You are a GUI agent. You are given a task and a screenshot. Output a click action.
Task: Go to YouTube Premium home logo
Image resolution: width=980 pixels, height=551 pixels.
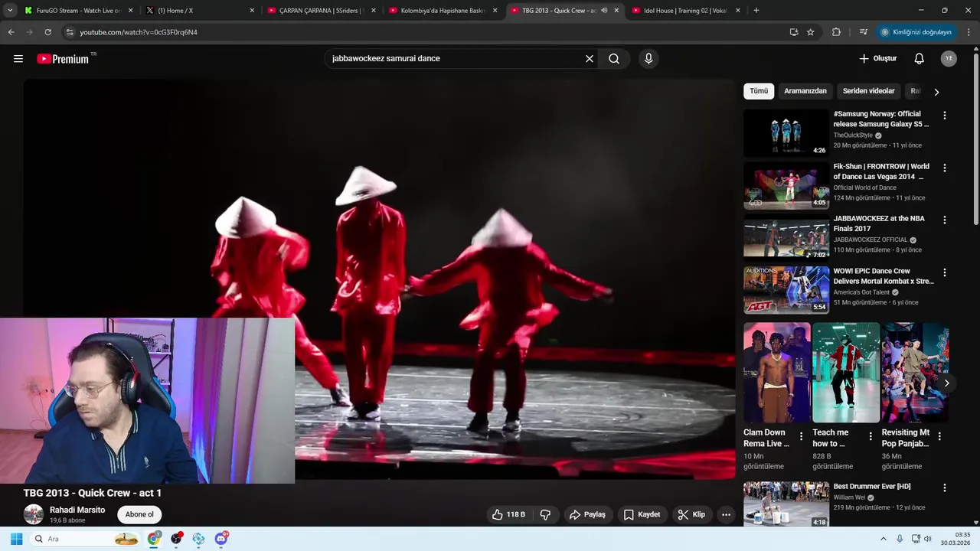pyautogui.click(x=63, y=59)
